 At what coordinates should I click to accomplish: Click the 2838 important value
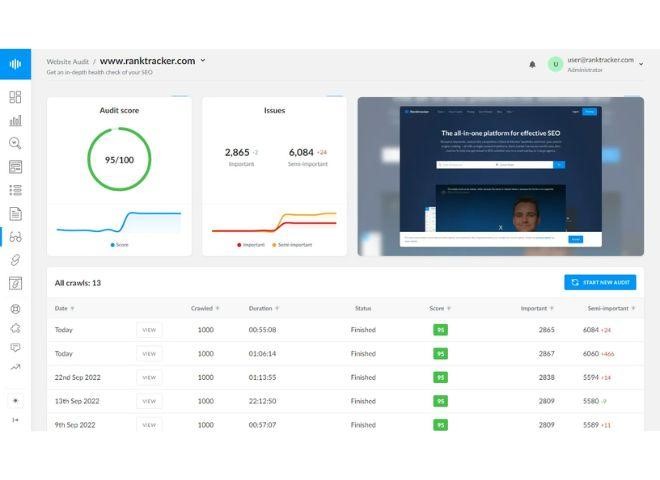[546, 377]
